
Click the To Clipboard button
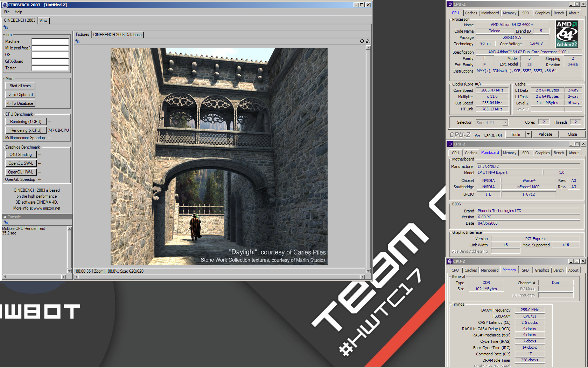point(20,95)
